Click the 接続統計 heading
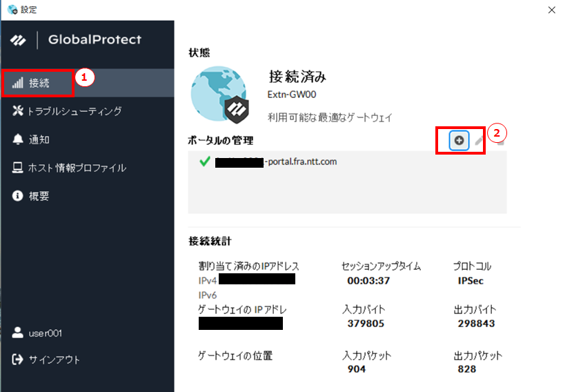Screen dimensions: 563x392 coord(210,241)
